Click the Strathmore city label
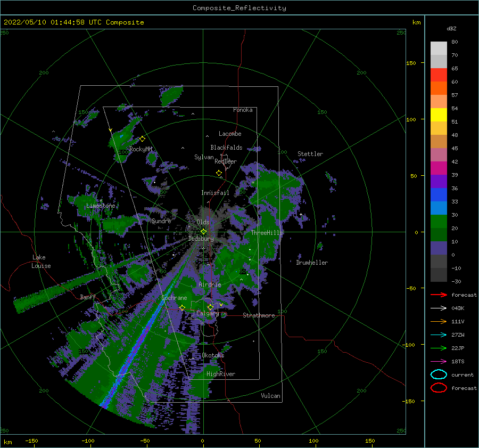479x448 pixels. coord(259,315)
